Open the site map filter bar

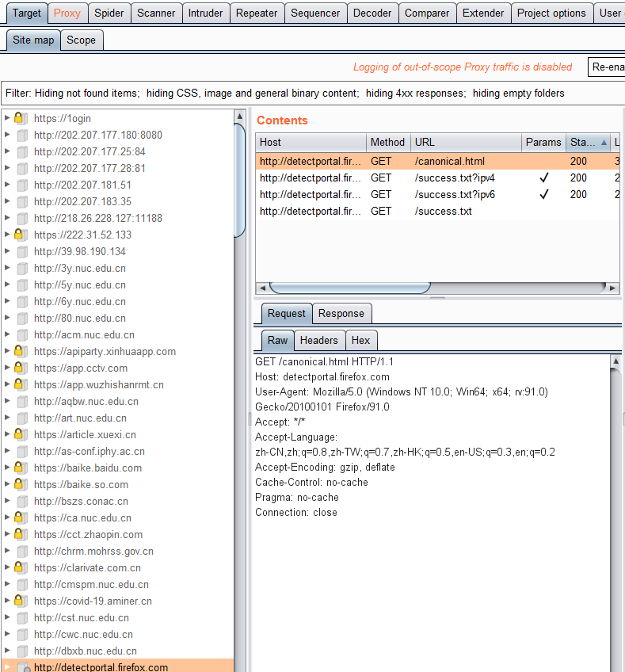click(x=313, y=94)
